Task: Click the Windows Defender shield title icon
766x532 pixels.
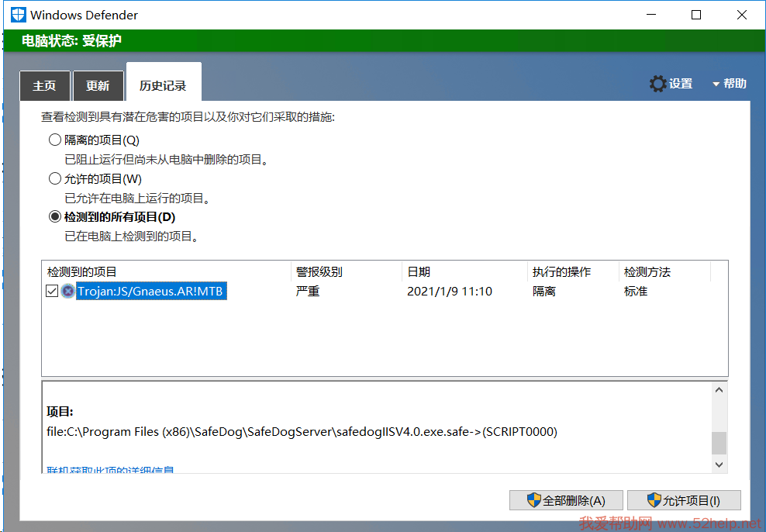Action: (x=18, y=15)
